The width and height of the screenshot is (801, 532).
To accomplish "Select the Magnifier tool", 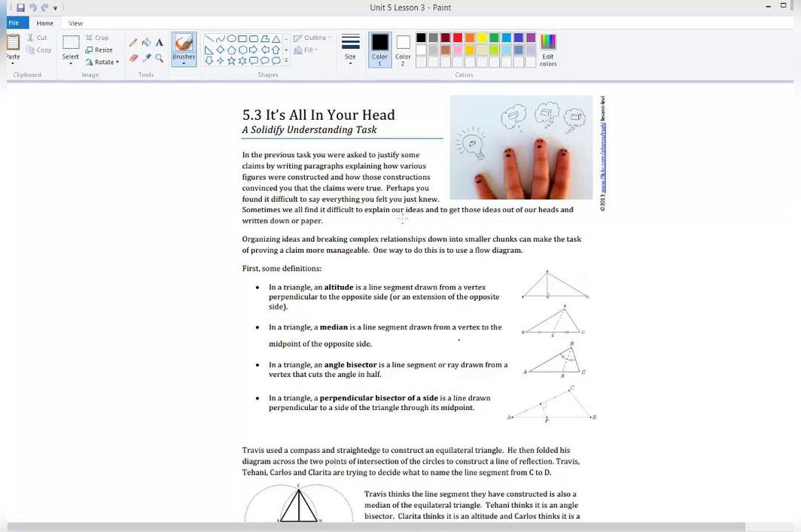I will 160,58.
